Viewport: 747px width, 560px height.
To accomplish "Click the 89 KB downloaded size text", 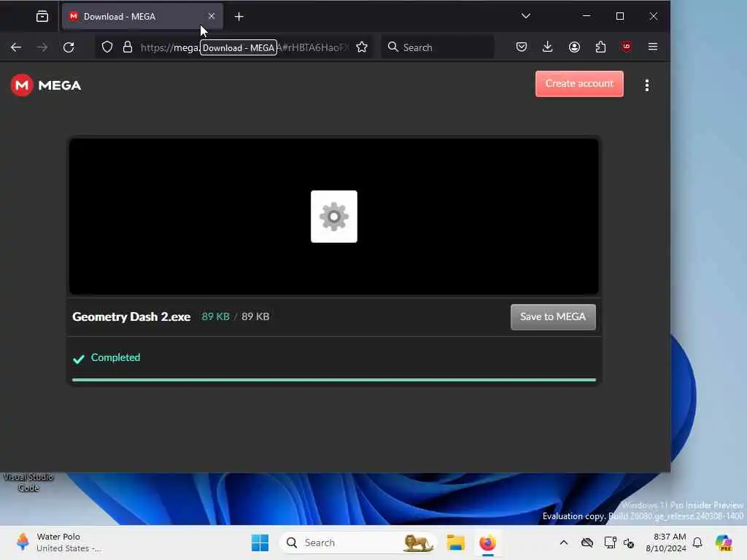I will click(x=215, y=316).
